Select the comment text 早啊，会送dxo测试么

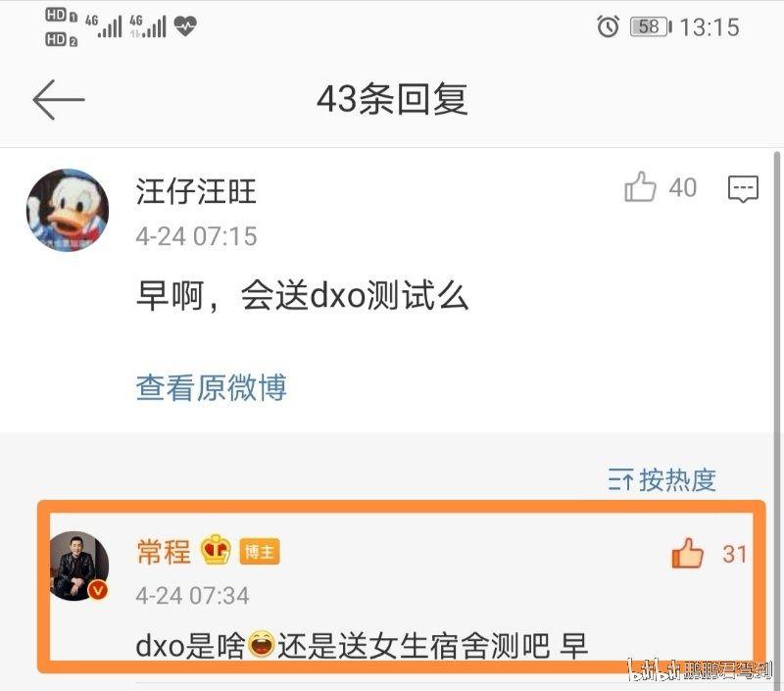[303, 295]
